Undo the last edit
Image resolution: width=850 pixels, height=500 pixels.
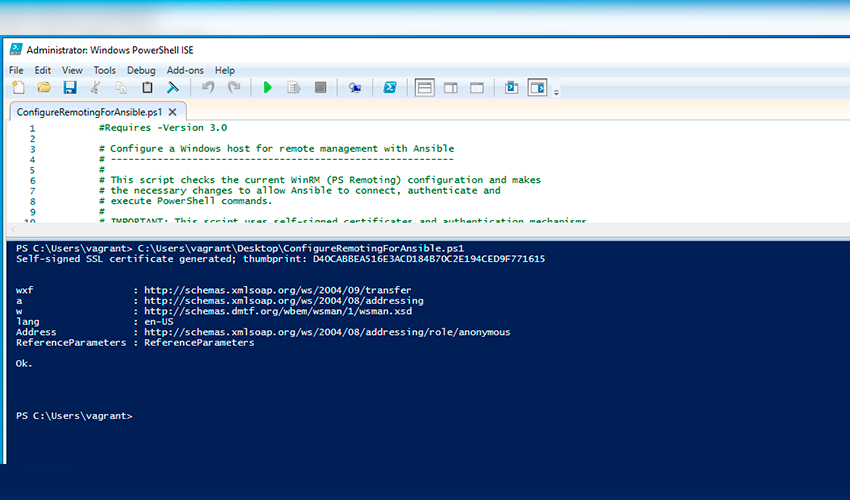coord(208,87)
